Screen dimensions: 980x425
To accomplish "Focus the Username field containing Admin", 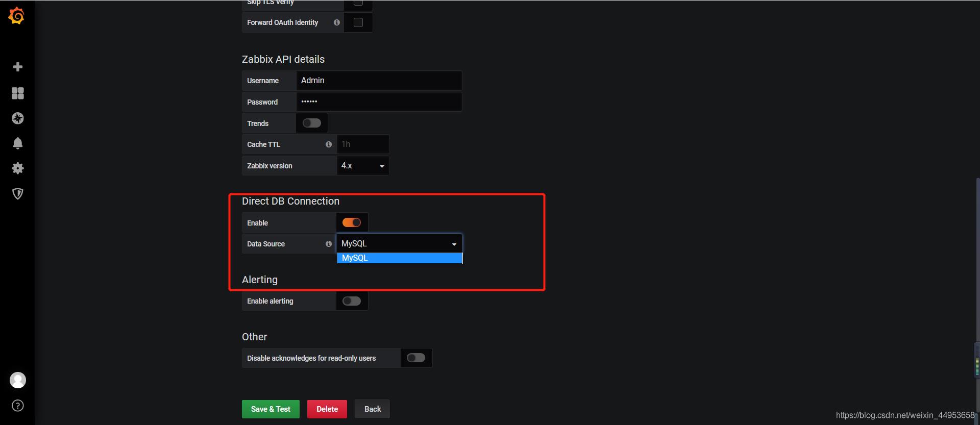I will (379, 81).
